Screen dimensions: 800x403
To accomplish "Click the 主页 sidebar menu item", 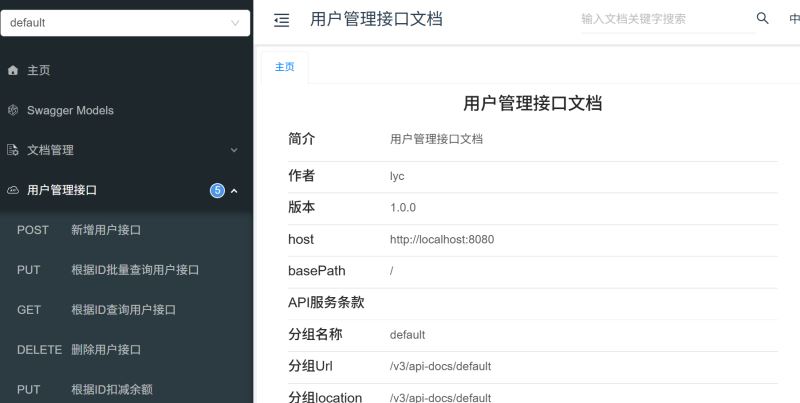I will [x=127, y=70].
